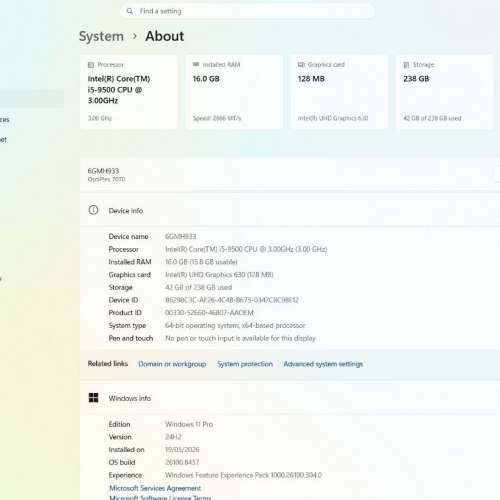Select the Windows Feature Experience Pack text
This screenshot has width=500, height=500.
pyautogui.click(x=243, y=475)
